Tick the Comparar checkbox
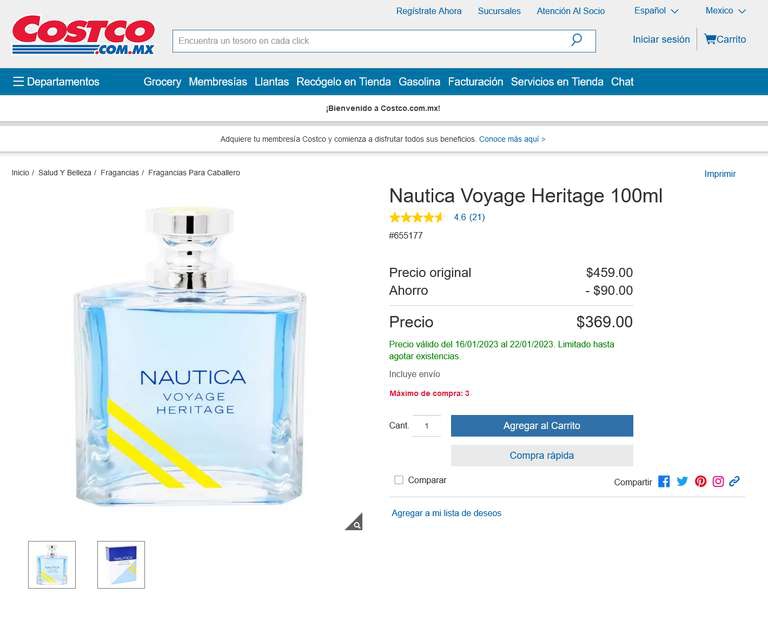The image size is (768, 620). tap(399, 480)
